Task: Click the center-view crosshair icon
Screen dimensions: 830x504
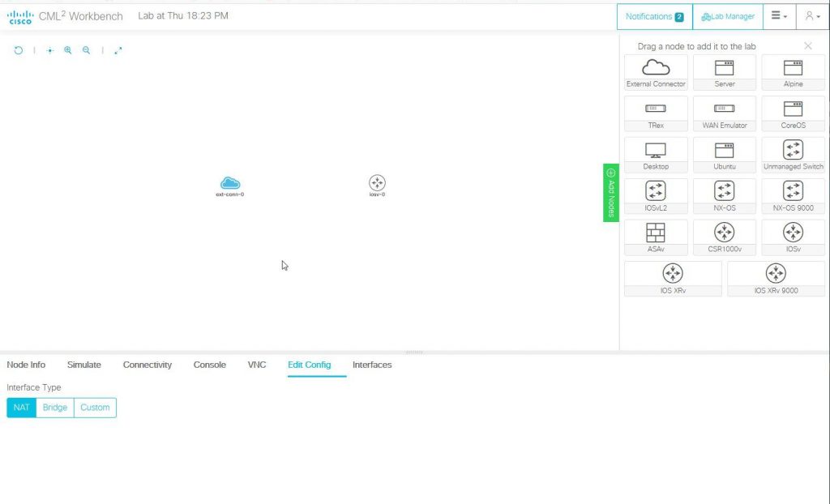Action: (x=49, y=50)
